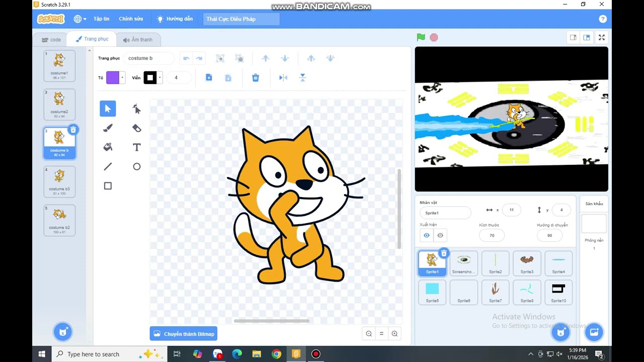Viewport: 644px width, 362px height.
Task: Edit outline width value field
Action: (x=180, y=77)
